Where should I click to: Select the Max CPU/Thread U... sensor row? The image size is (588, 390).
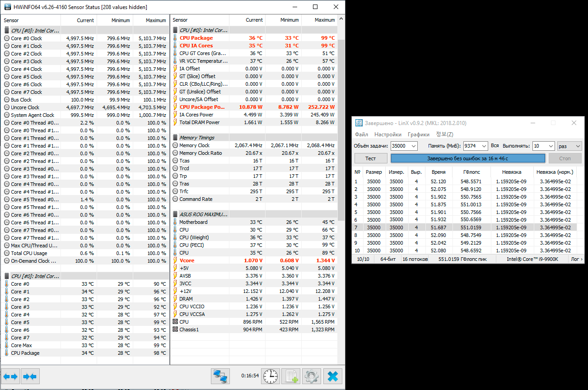click(85, 246)
